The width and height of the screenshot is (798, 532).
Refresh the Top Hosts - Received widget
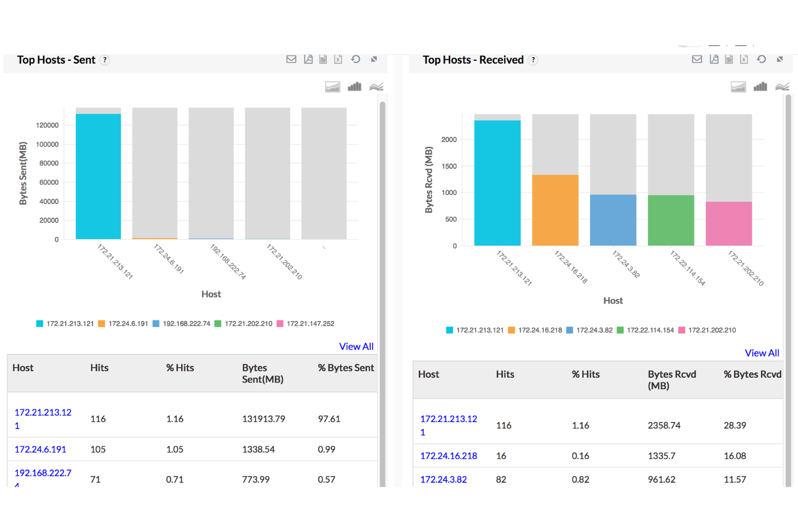[x=761, y=59]
